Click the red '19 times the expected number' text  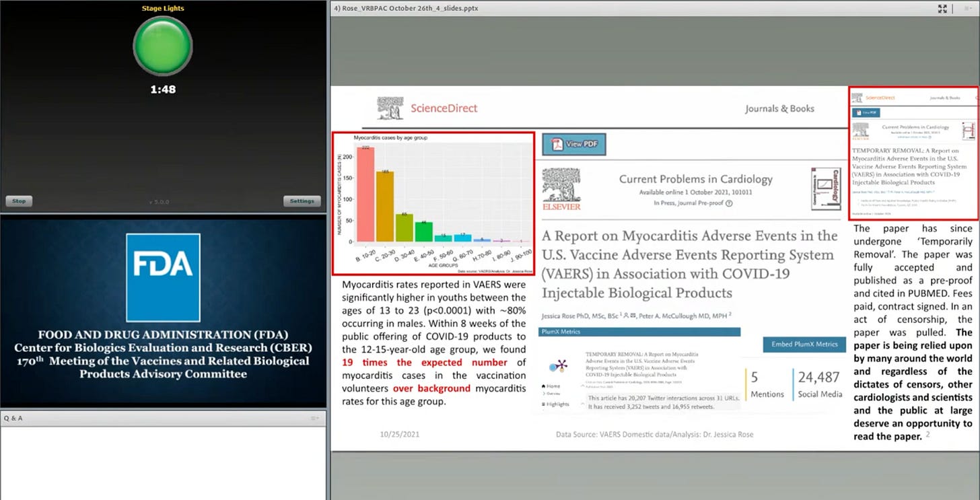tap(425, 363)
